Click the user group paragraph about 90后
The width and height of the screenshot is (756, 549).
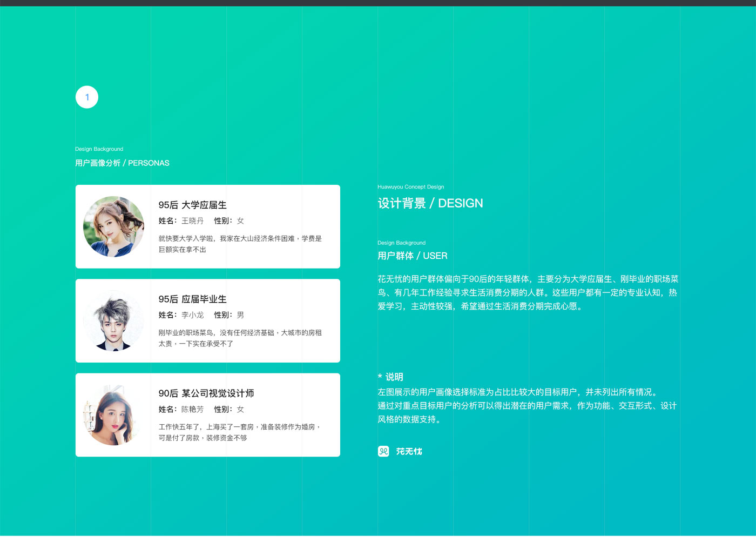(527, 292)
